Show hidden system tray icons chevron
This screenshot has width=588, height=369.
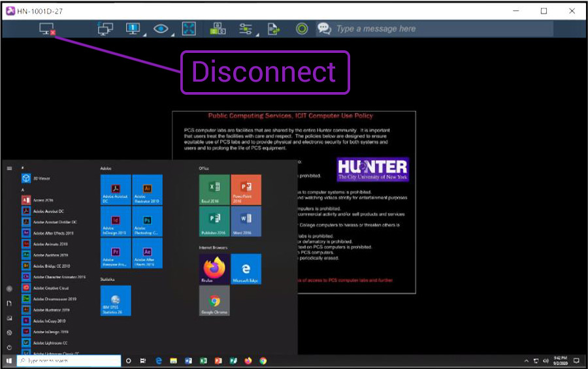point(527,361)
